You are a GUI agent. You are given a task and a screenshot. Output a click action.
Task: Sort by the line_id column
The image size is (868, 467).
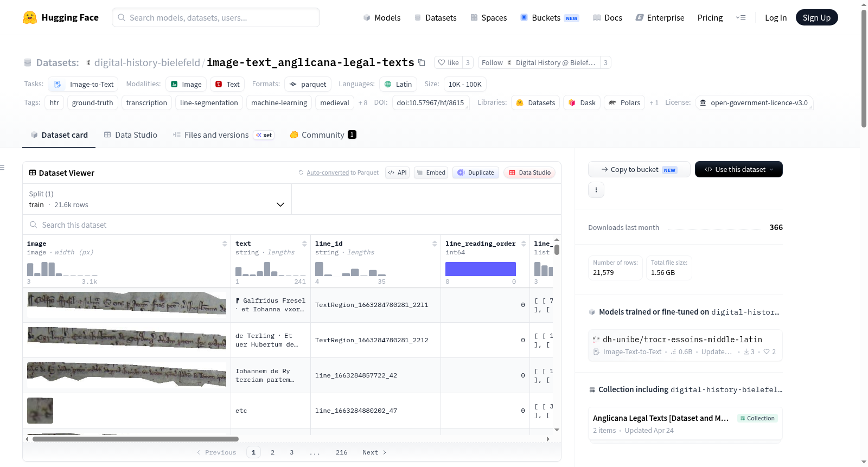point(435,244)
